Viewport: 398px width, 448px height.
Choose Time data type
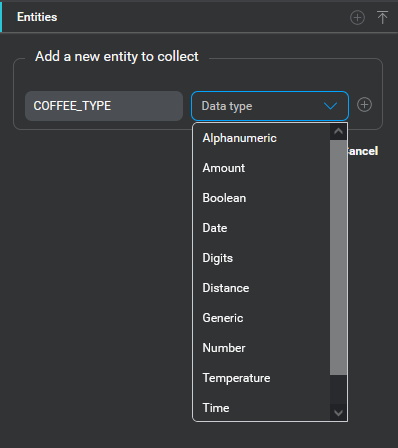point(261,408)
